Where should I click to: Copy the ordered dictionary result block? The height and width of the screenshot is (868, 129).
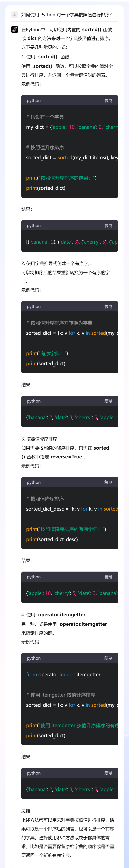[x=109, y=401]
